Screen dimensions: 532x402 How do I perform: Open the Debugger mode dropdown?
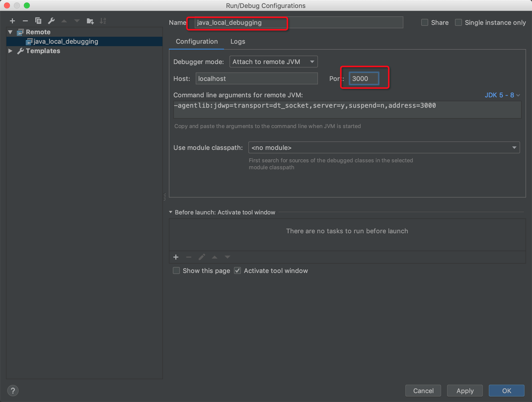273,62
